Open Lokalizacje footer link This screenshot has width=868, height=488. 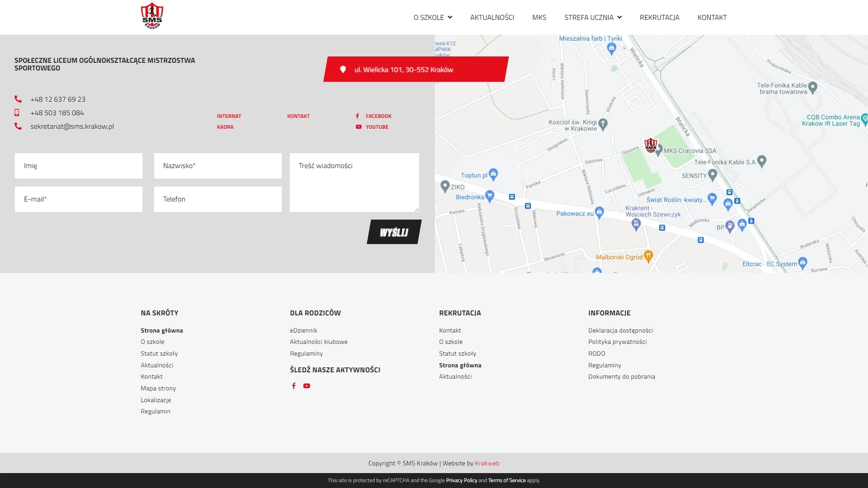coord(156,400)
